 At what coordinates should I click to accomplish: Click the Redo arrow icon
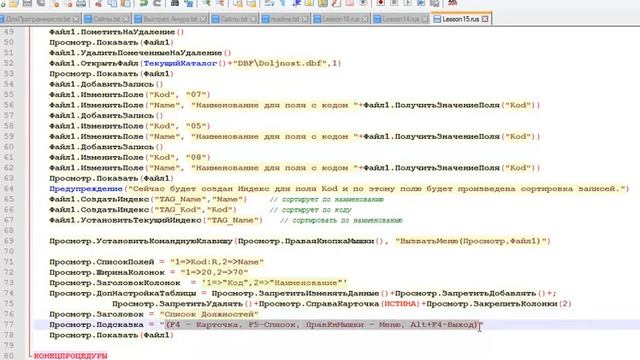(157, 3)
